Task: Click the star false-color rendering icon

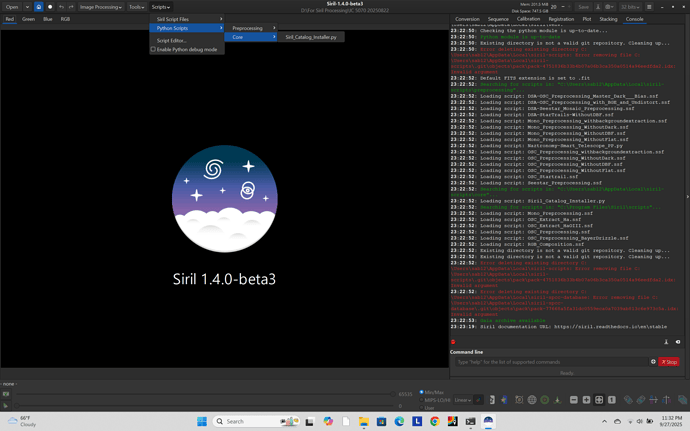Action: coord(504,400)
